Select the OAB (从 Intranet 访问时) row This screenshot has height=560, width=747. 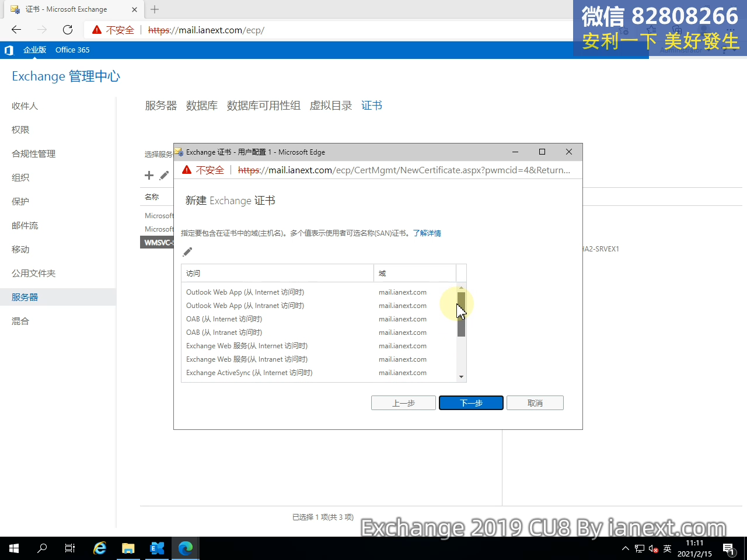point(319,332)
